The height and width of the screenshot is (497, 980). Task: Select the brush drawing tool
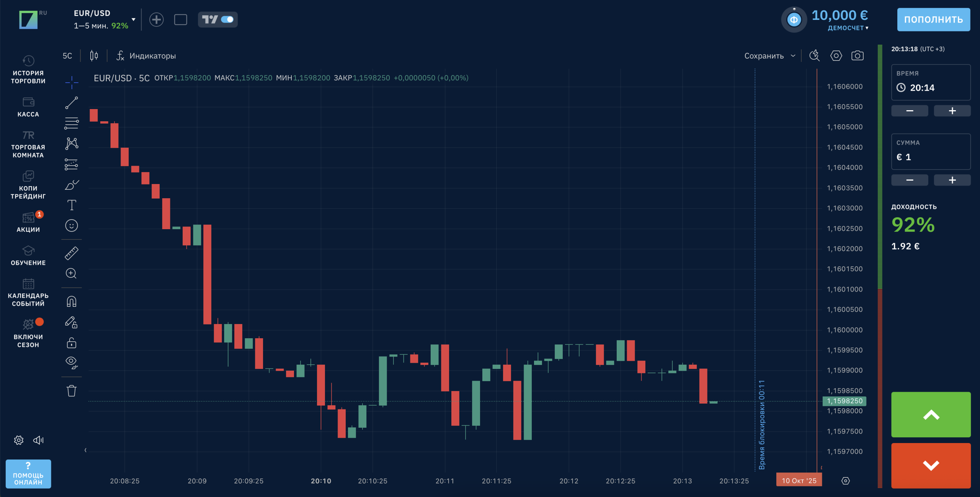pos(72,185)
